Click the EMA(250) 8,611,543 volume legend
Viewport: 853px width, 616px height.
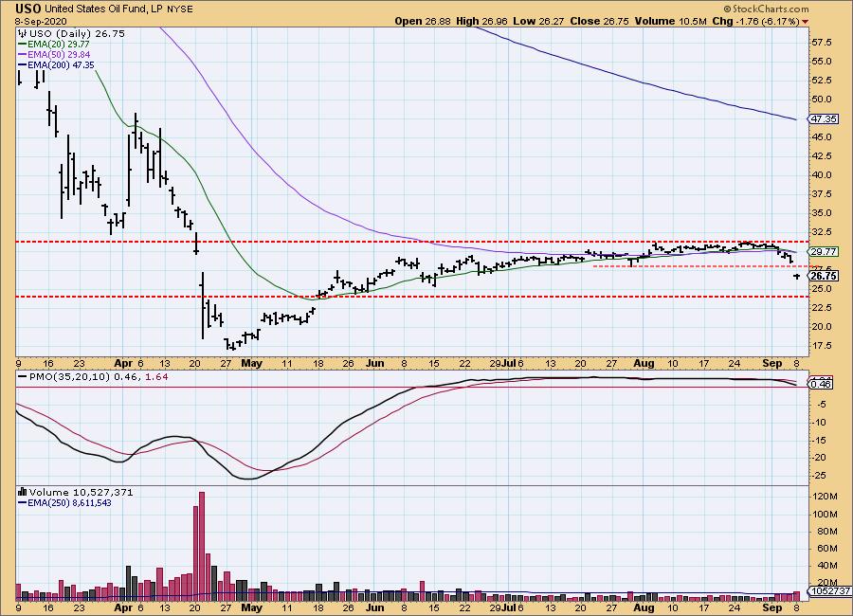pyautogui.click(x=64, y=503)
